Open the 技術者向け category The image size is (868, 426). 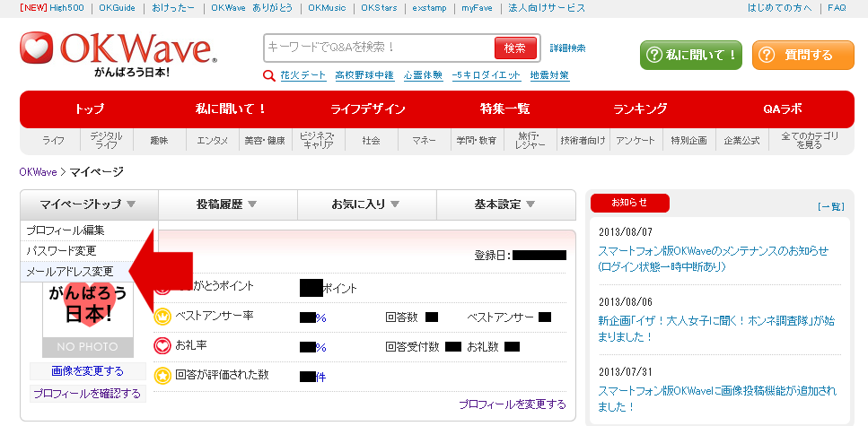coord(583,141)
